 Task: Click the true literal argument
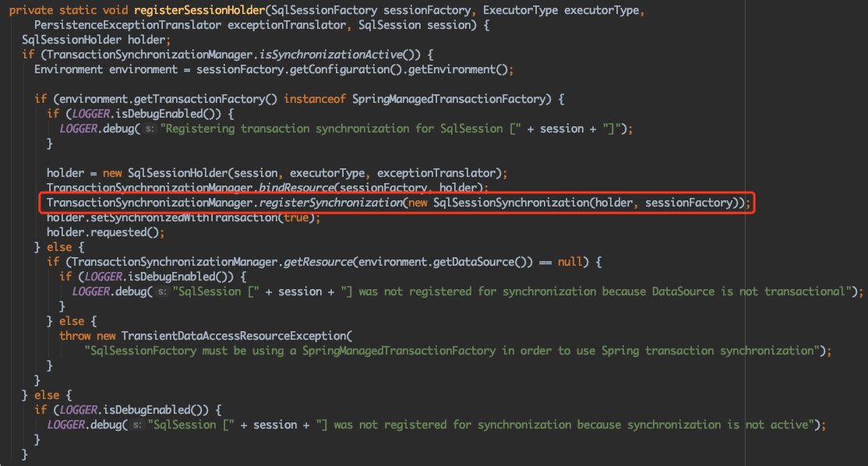(296, 217)
